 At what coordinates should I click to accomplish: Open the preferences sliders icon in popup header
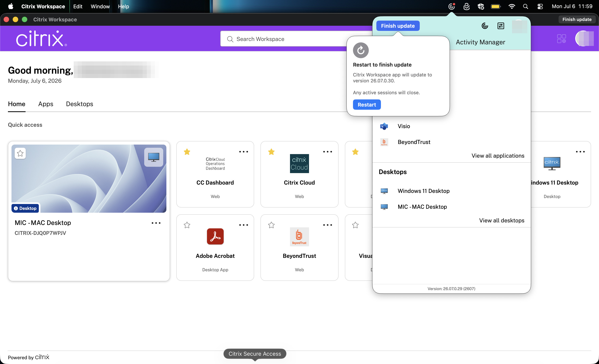(501, 26)
